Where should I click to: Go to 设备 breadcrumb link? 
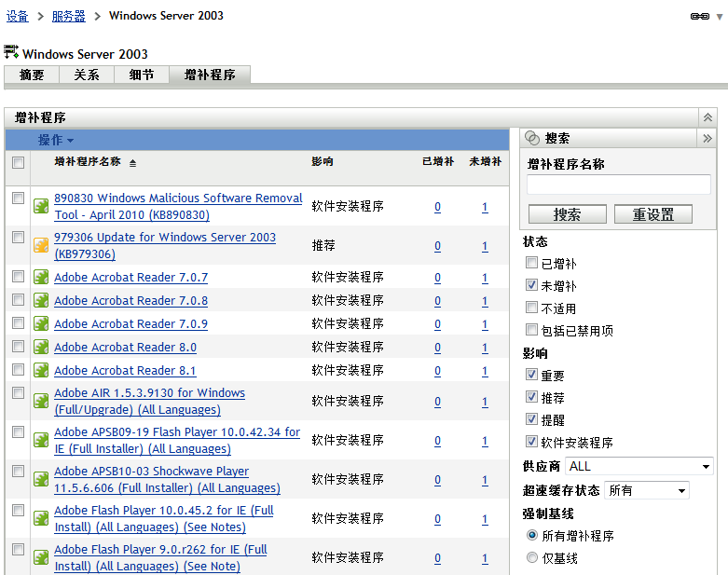point(17,16)
